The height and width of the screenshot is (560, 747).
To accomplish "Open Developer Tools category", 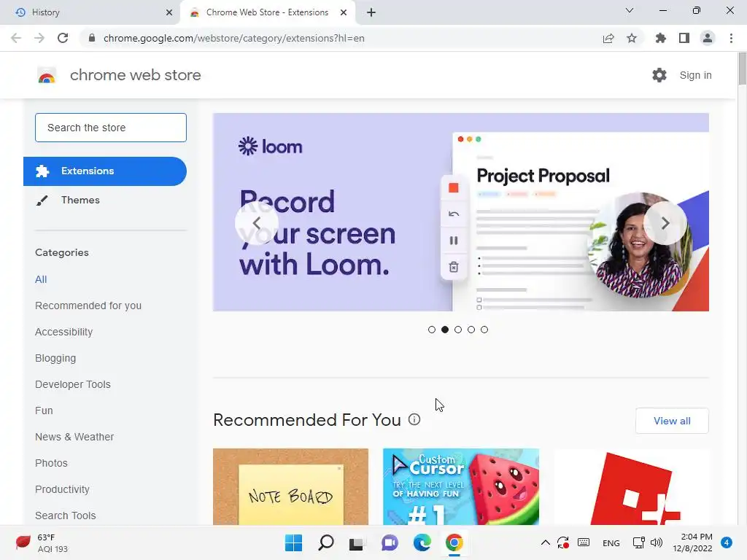I will pos(73,384).
